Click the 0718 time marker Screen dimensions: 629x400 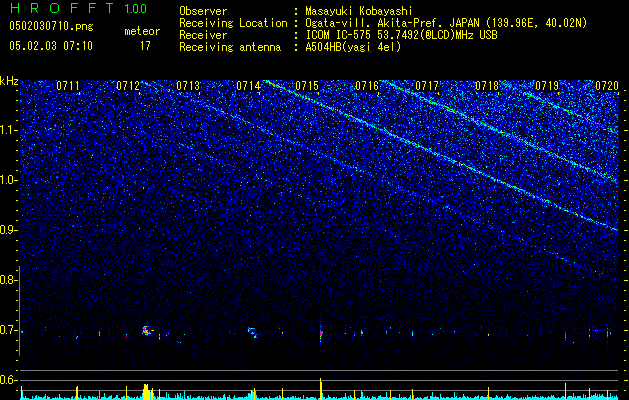point(487,86)
